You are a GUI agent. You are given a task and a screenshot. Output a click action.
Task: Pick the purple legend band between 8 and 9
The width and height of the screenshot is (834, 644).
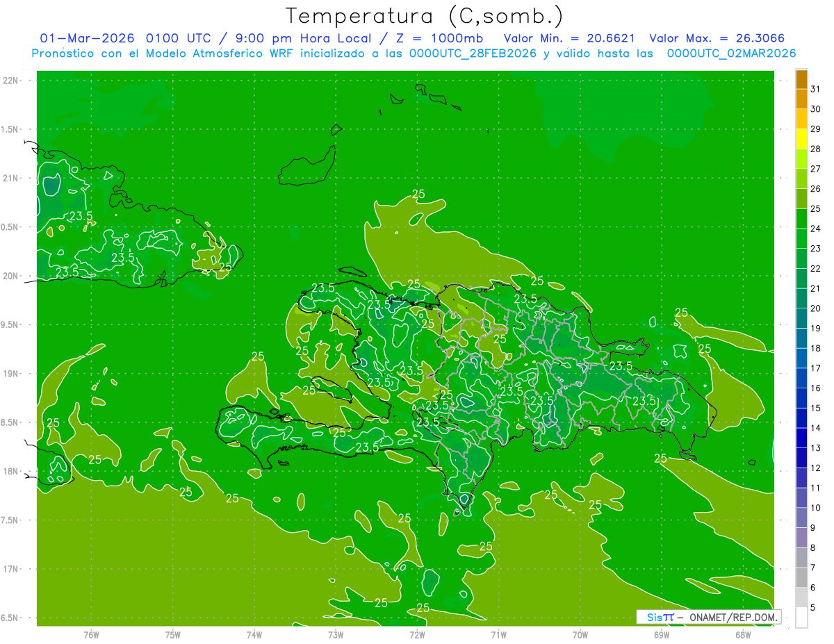pos(801,538)
